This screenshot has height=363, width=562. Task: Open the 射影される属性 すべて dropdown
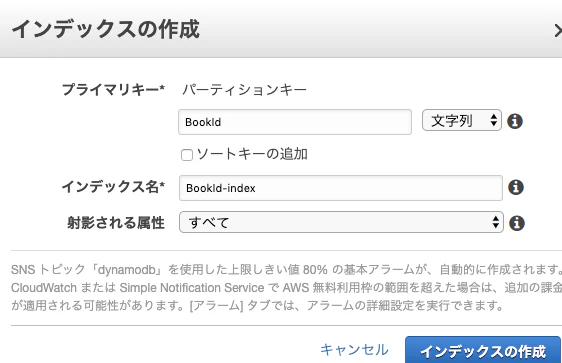point(341,222)
